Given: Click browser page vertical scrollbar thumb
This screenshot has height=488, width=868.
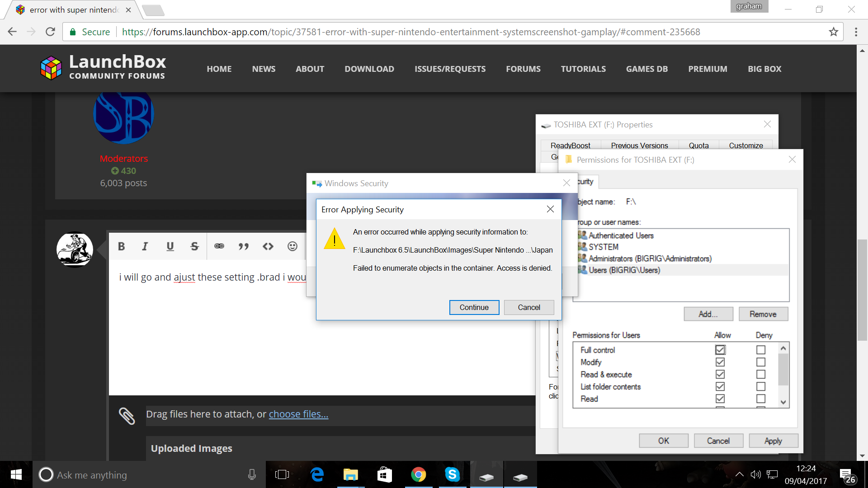Looking at the screenshot, I should [862, 290].
